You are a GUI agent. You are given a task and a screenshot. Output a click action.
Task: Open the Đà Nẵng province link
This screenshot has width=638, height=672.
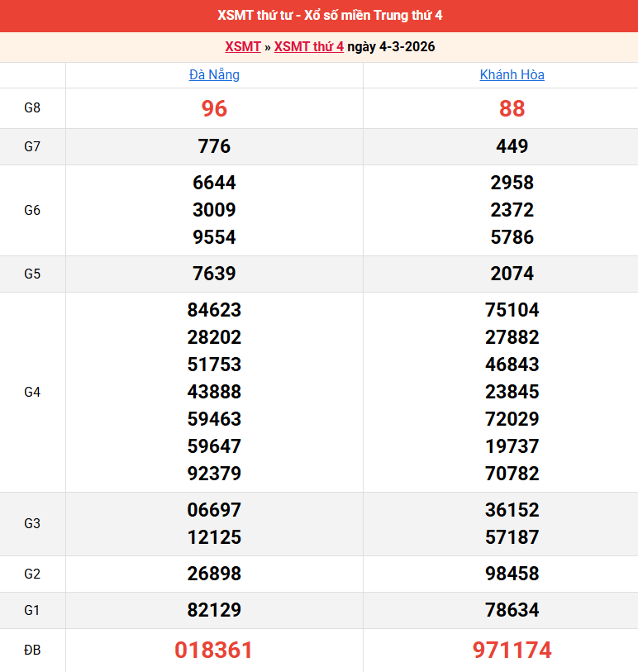tap(214, 74)
